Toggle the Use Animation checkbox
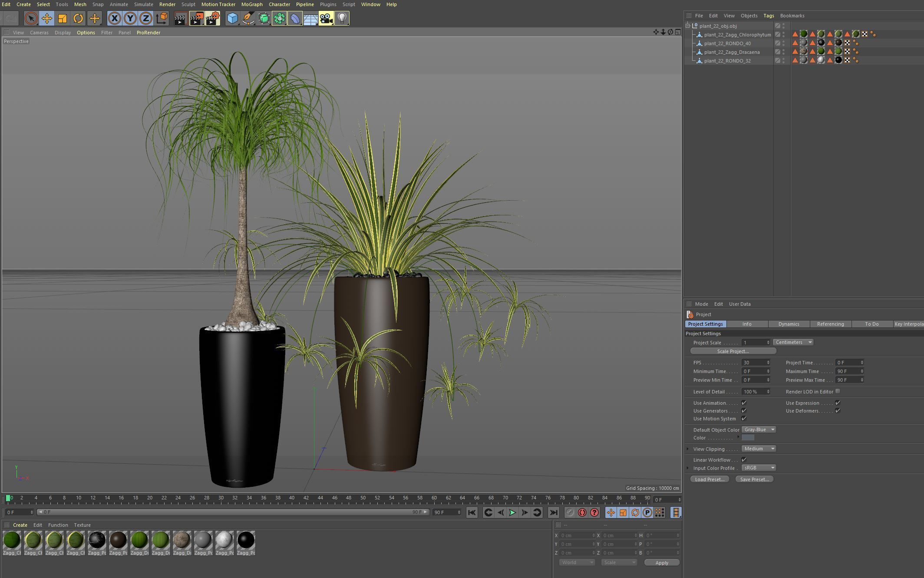This screenshot has height=578, width=924. [744, 403]
